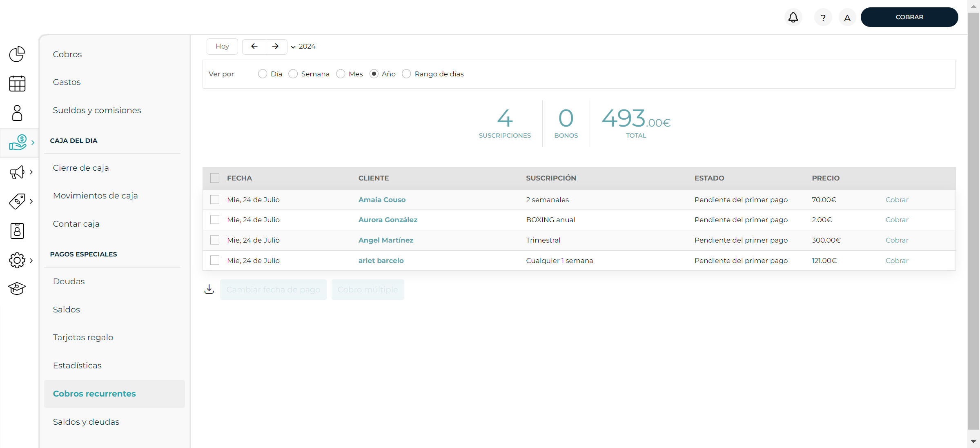This screenshot has height=448, width=980.
Task: Open Amaia Couso client link
Action: (382, 200)
